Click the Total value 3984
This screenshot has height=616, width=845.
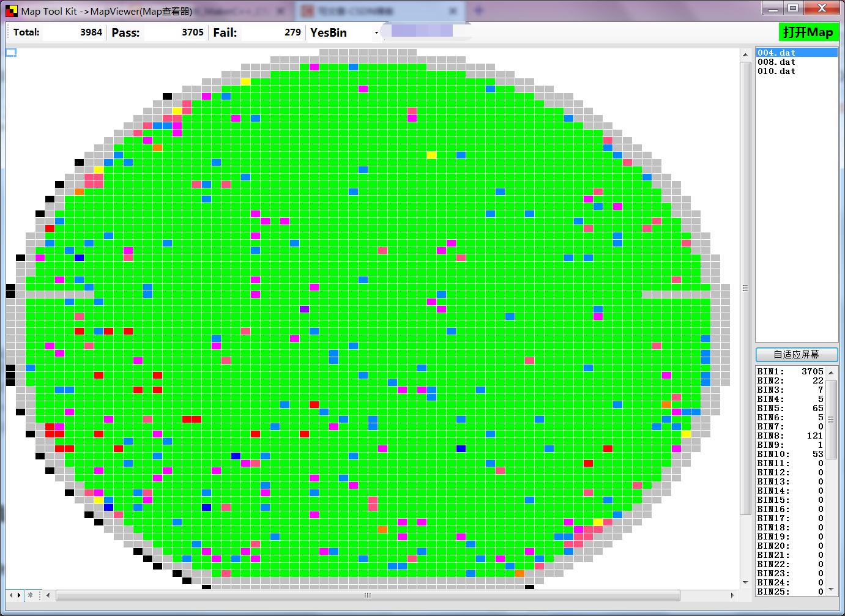click(x=91, y=32)
